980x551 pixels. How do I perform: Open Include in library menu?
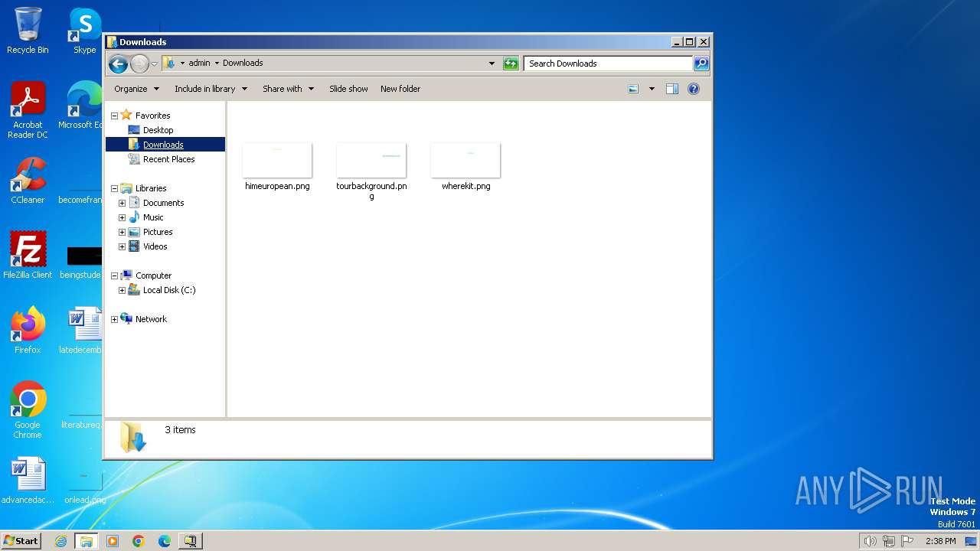pos(211,89)
